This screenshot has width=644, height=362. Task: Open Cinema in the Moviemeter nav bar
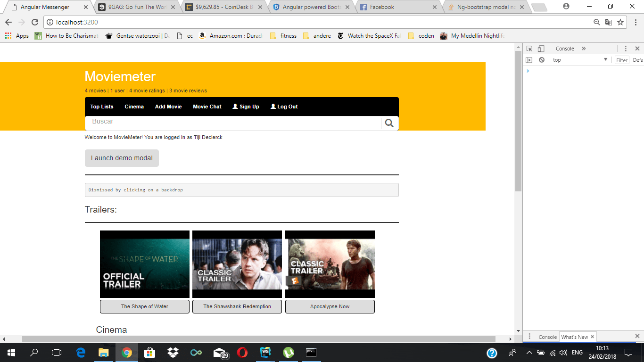coord(134,107)
